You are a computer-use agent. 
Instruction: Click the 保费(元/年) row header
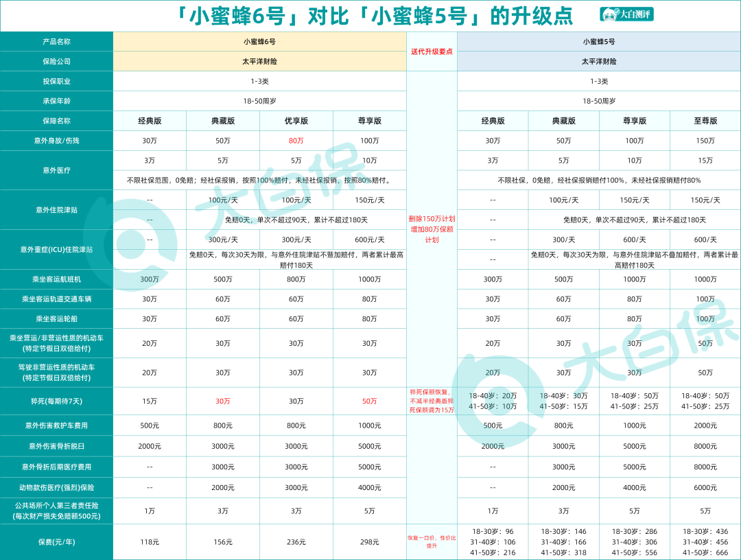click(56, 541)
